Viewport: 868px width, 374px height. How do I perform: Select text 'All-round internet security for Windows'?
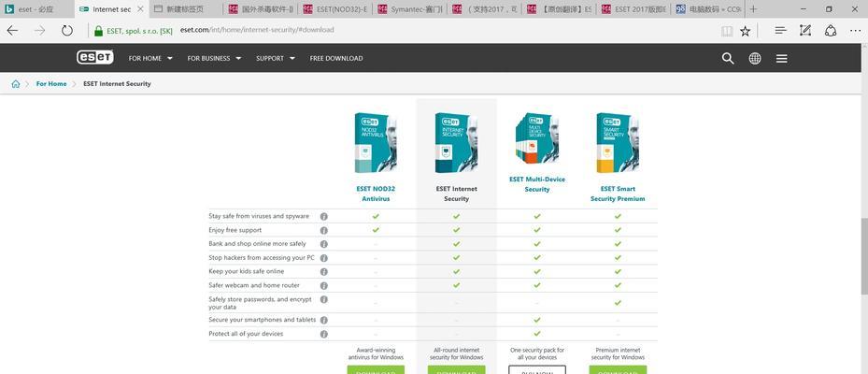[456, 353]
